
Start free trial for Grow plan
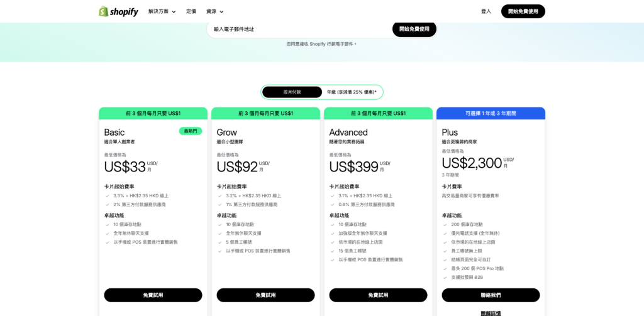[265, 295]
